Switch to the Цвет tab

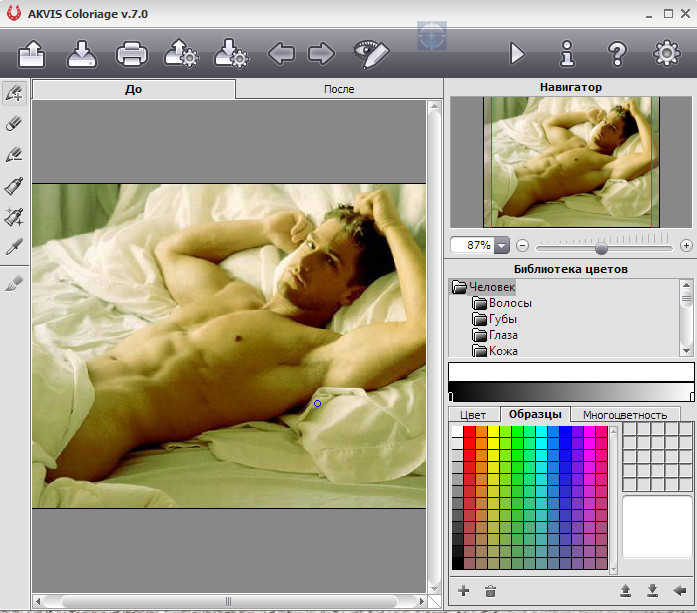click(x=472, y=414)
